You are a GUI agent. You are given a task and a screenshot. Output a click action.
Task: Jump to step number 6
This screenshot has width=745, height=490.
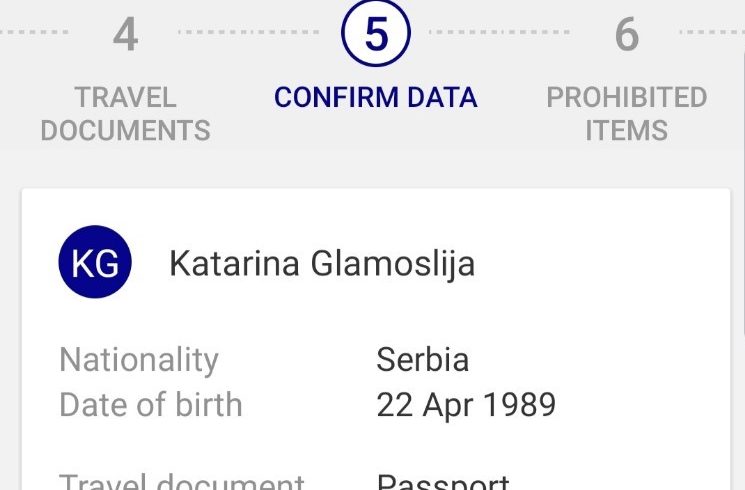[x=627, y=34]
